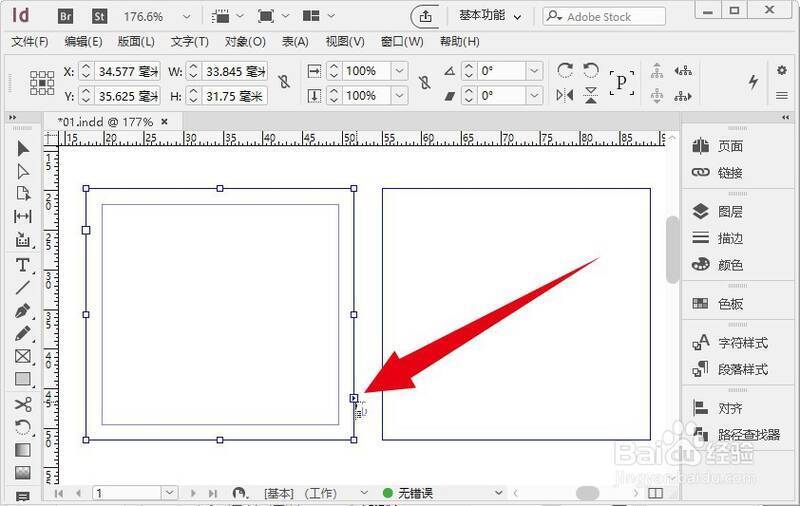Open the 基本功能 workspace dropdown
Screen dimensions: 800x506
490,16
